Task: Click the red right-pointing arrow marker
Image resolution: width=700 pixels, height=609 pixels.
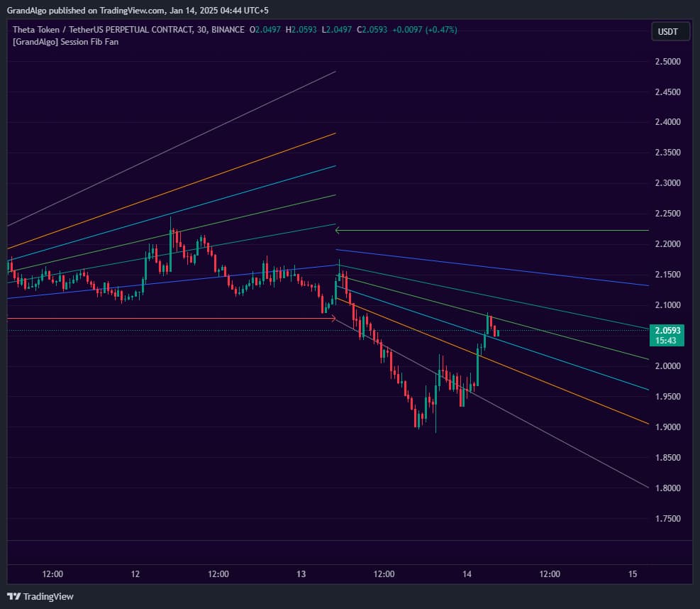Action: click(333, 319)
